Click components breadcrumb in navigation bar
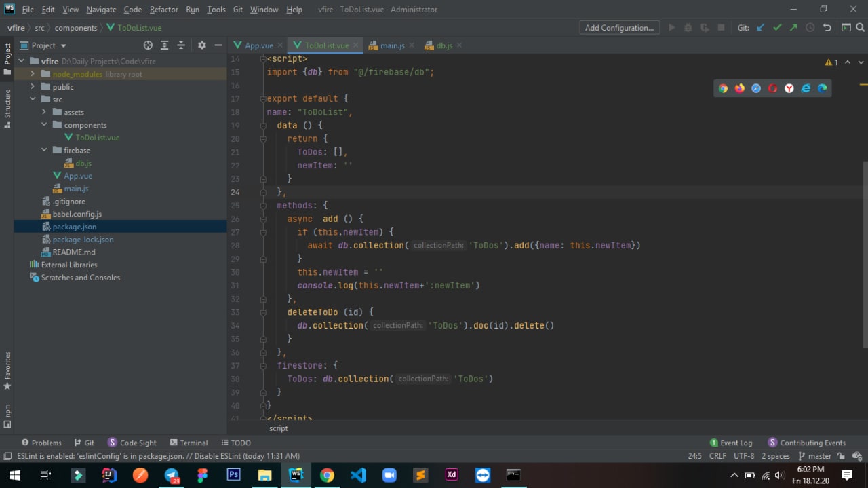This screenshot has height=488, width=868. (75, 28)
